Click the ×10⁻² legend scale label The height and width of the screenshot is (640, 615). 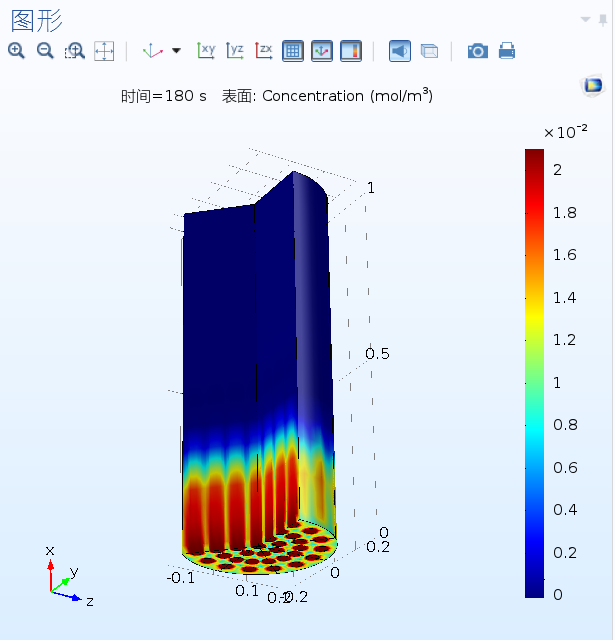pyautogui.click(x=566, y=132)
